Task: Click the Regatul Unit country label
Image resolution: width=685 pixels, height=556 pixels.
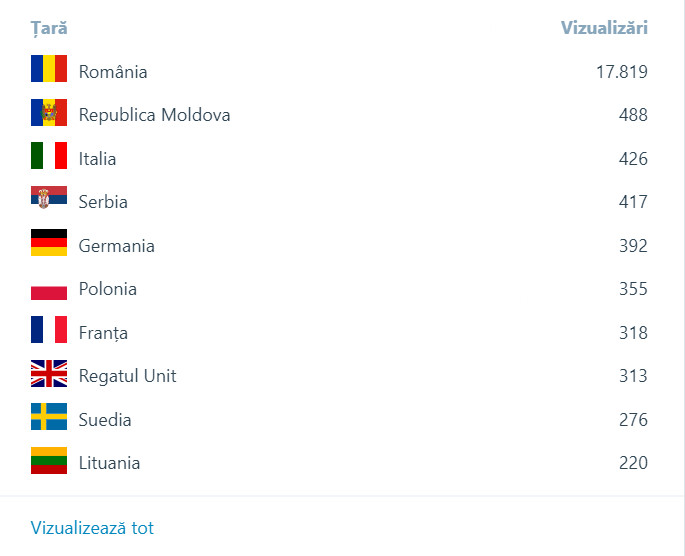Action: click(127, 376)
